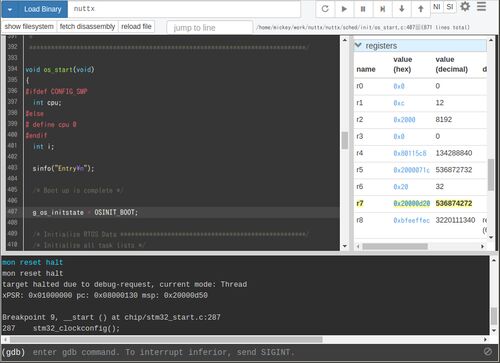Click the restart program icon

(x=325, y=9)
